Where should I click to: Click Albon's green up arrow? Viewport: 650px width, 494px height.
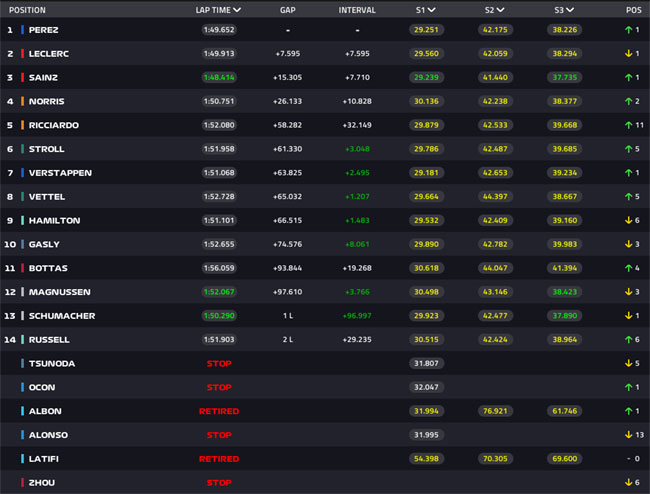click(x=628, y=411)
